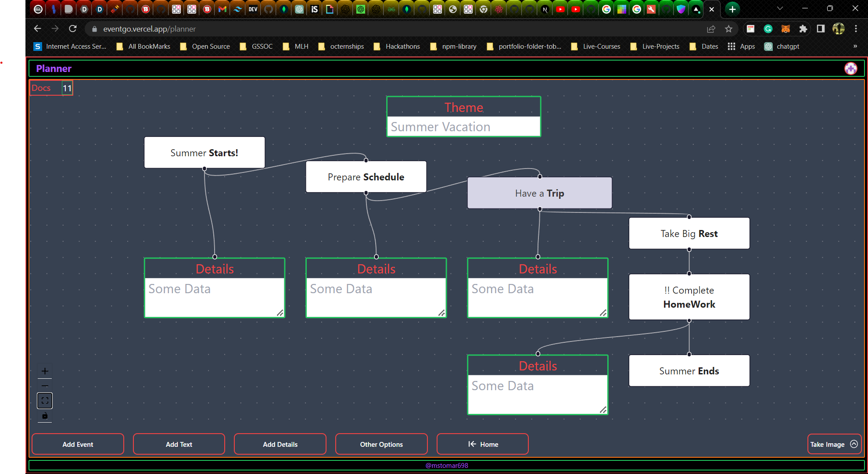The width and height of the screenshot is (868, 474).
Task: Open a new browser tab
Action: [732, 9]
